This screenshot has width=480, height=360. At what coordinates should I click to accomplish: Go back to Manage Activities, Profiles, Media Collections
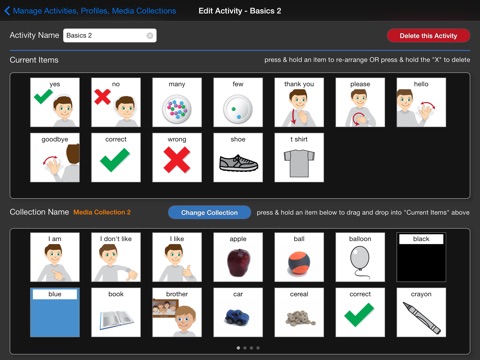(x=90, y=11)
